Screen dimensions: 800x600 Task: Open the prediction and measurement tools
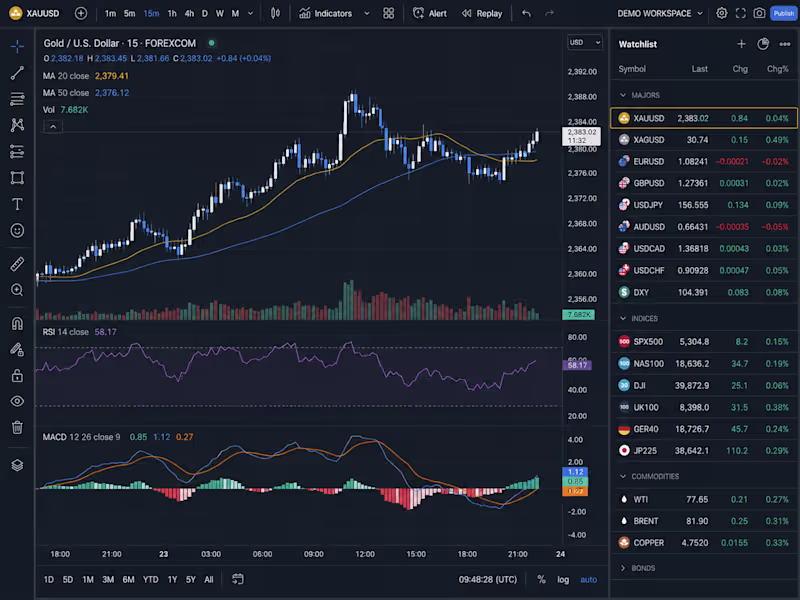pos(17,152)
